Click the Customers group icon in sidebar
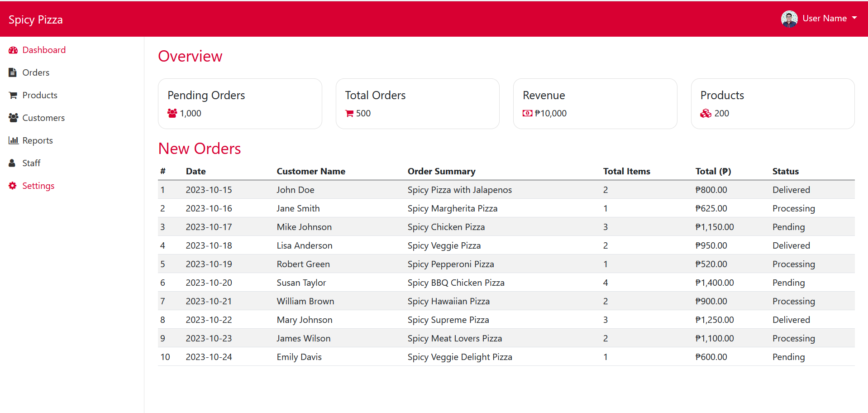 13,118
